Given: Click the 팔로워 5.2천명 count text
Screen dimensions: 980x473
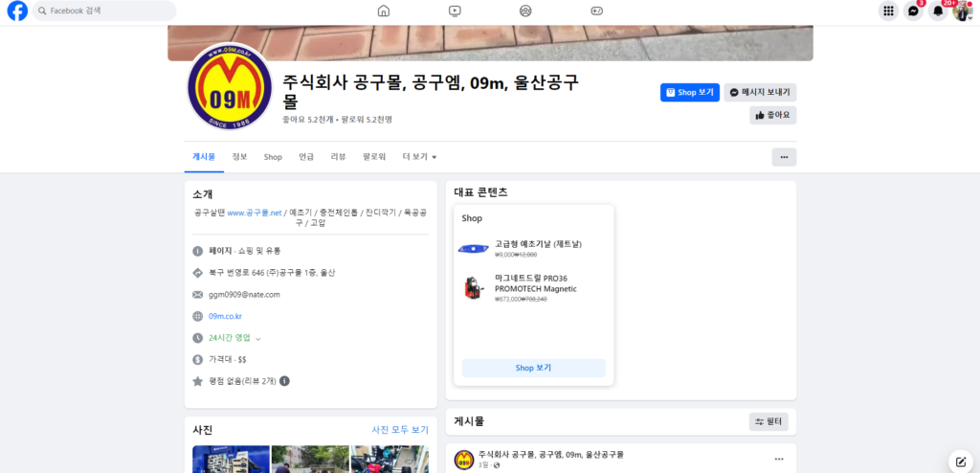Looking at the screenshot, I should pyautogui.click(x=367, y=119).
